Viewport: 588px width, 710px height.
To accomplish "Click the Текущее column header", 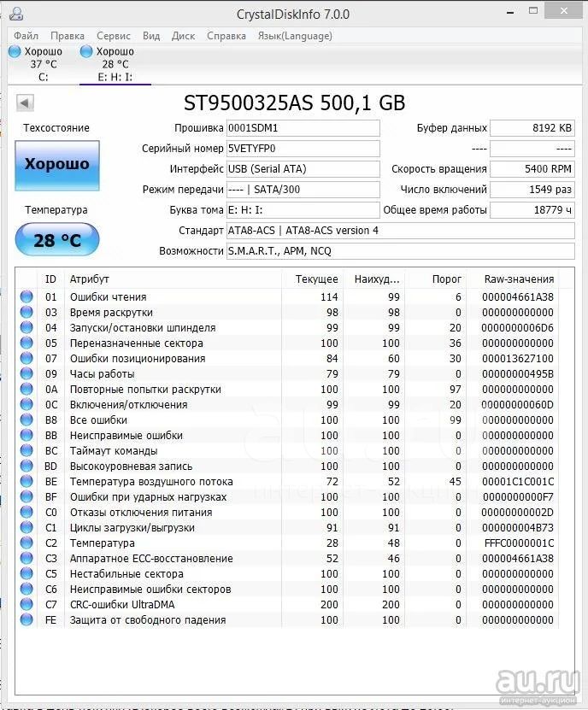I will (313, 279).
